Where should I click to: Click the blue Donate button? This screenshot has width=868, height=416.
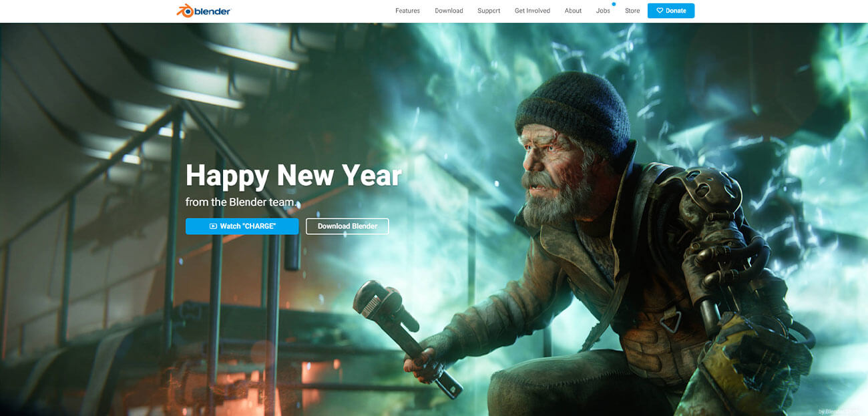[671, 11]
